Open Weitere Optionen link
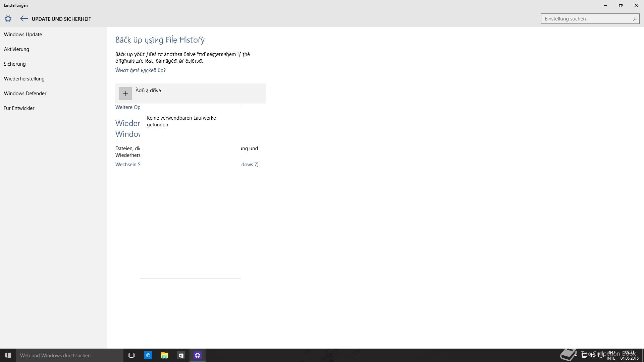Viewport: 644px width, 362px height. pos(127,107)
